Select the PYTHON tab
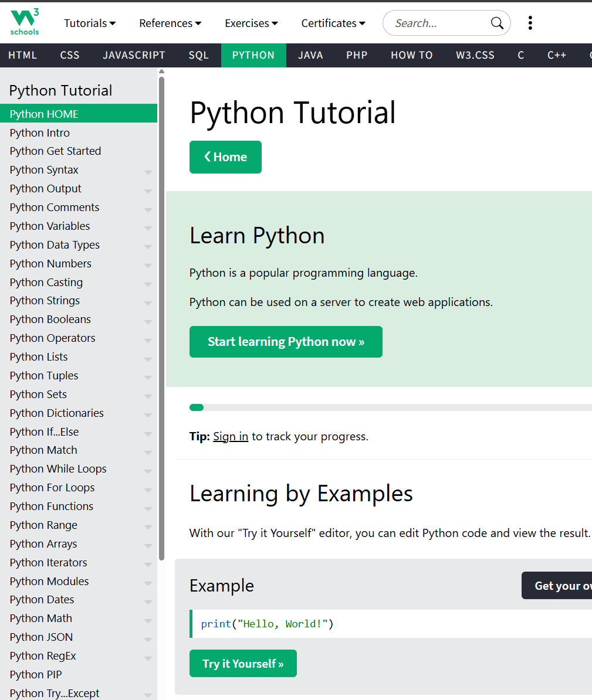Screen dimensions: 592x700 pyautogui.click(x=253, y=55)
